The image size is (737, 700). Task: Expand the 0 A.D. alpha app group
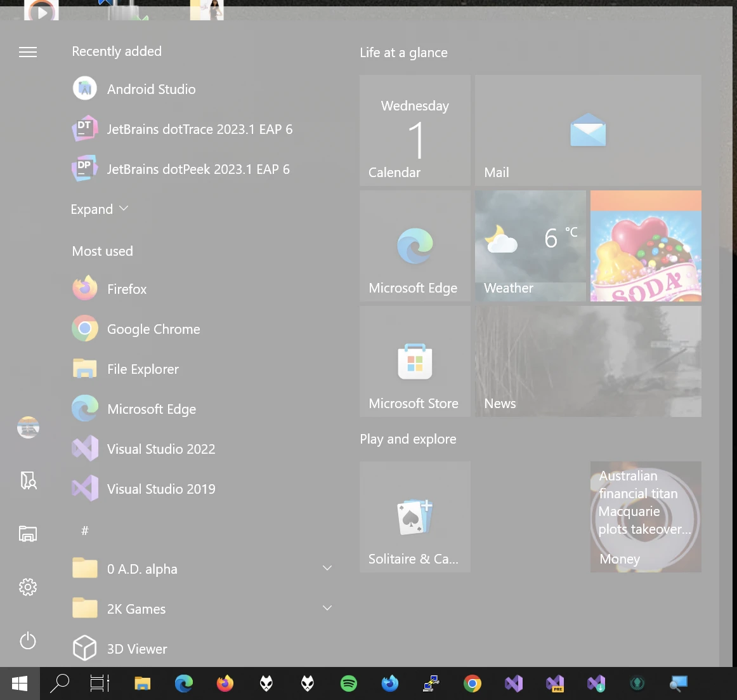[327, 568]
